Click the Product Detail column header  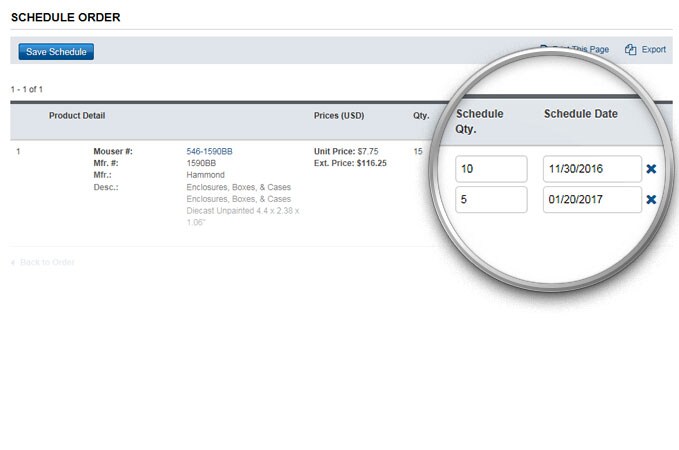pyautogui.click(x=77, y=116)
